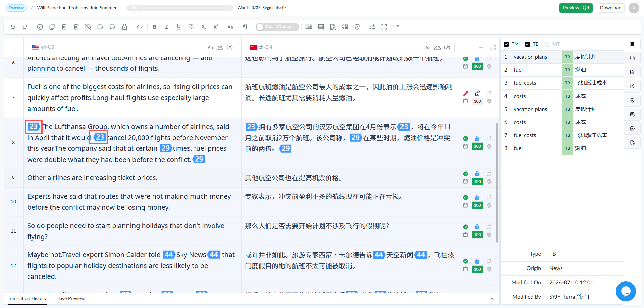644x308 pixels.
Task: Open the comment speech-bubble toolbar icon
Action: click(x=321, y=27)
